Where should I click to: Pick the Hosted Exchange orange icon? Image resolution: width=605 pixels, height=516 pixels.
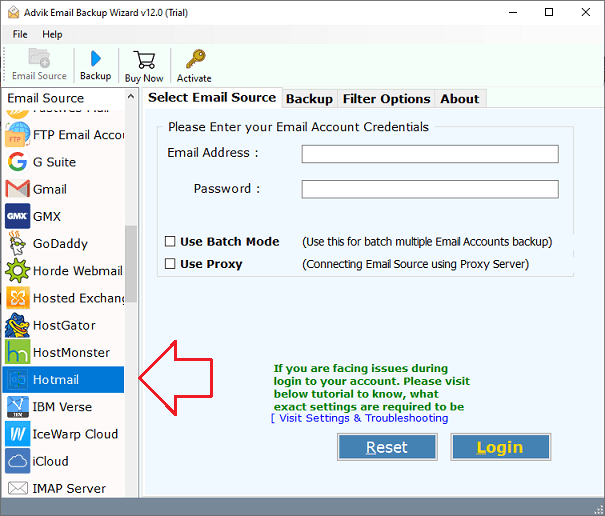click(17, 298)
